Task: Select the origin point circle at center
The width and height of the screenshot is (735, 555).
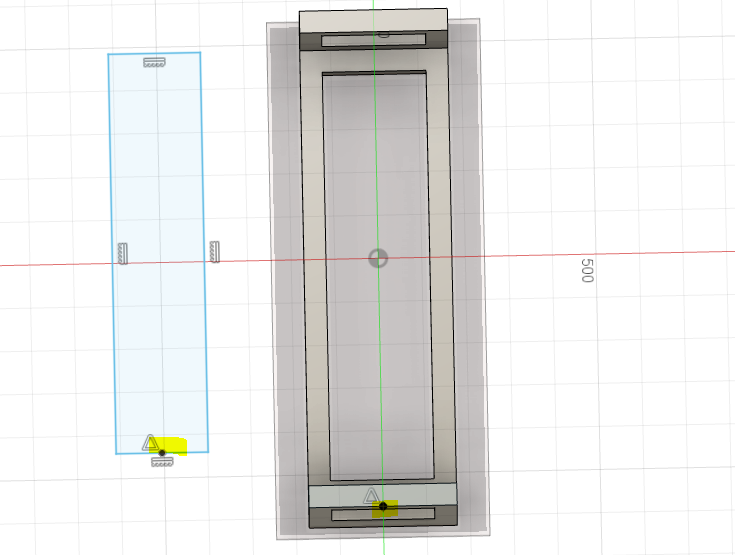Action: tap(378, 258)
